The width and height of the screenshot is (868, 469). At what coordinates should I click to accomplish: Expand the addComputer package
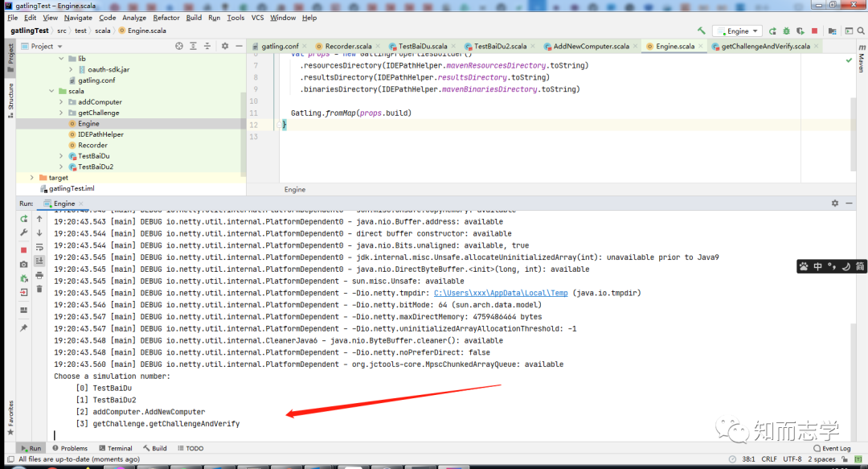(x=61, y=102)
